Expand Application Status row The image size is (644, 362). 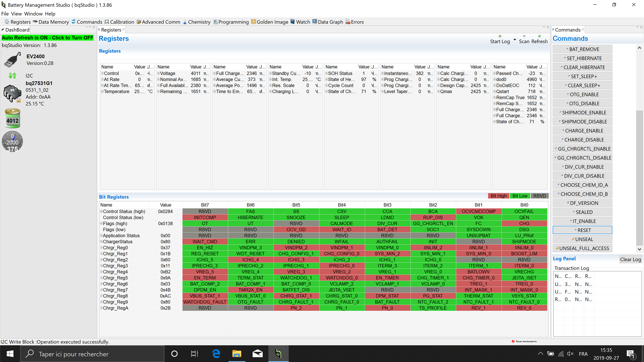(x=101, y=236)
